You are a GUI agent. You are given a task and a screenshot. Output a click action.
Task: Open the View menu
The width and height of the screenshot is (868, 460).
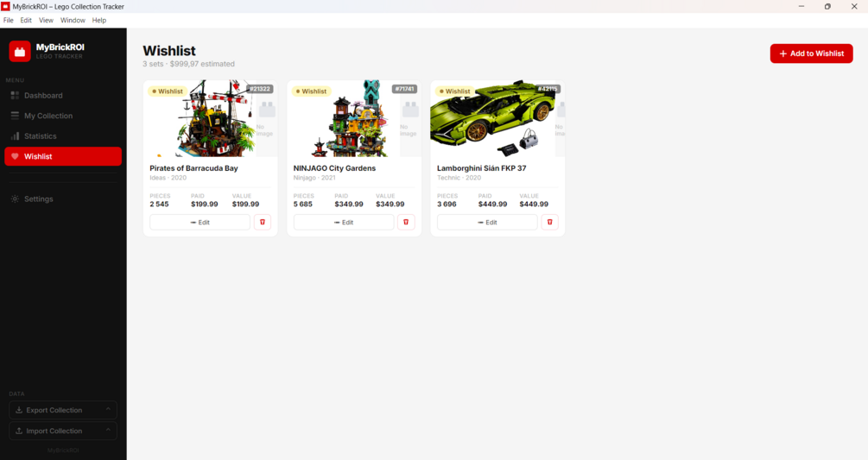tap(46, 20)
